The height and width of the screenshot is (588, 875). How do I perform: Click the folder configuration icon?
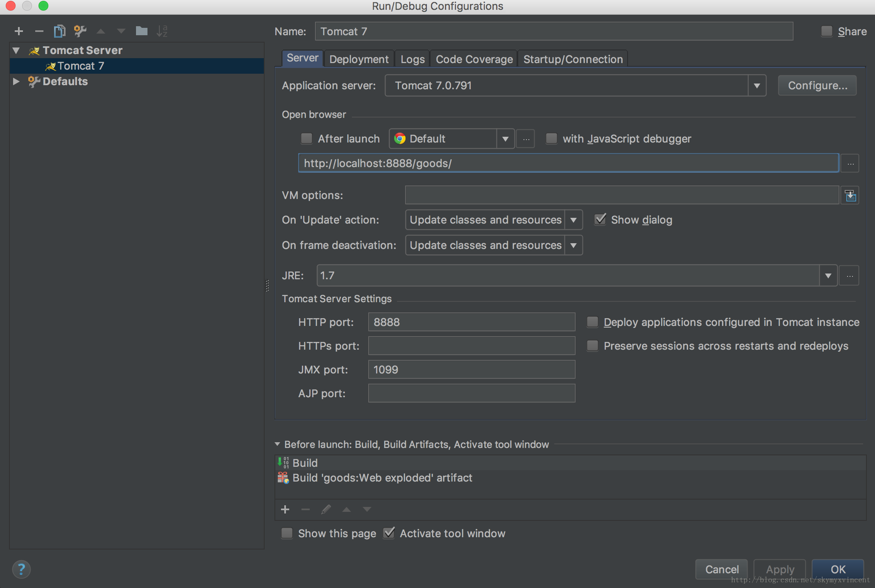pyautogui.click(x=141, y=31)
